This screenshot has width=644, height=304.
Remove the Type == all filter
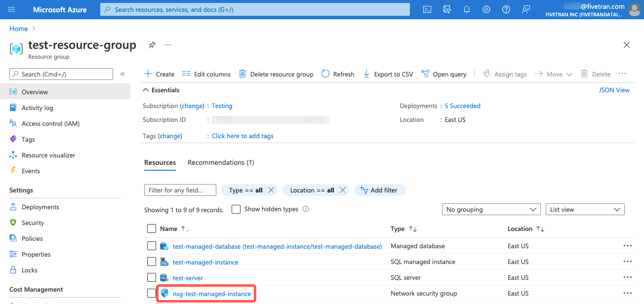(x=271, y=190)
